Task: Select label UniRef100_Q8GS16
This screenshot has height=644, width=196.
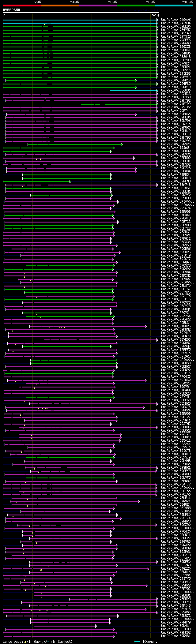Action: point(176,70)
